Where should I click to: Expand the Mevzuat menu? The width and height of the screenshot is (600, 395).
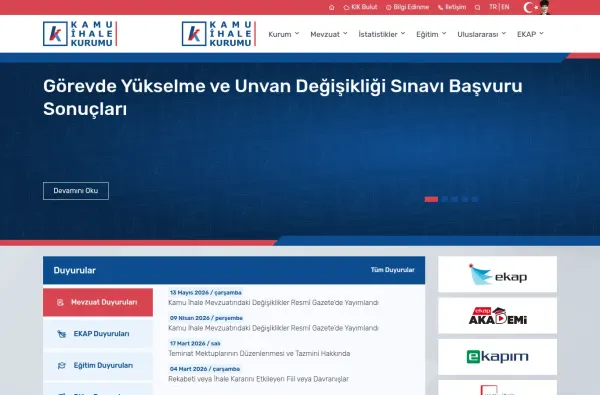point(329,34)
